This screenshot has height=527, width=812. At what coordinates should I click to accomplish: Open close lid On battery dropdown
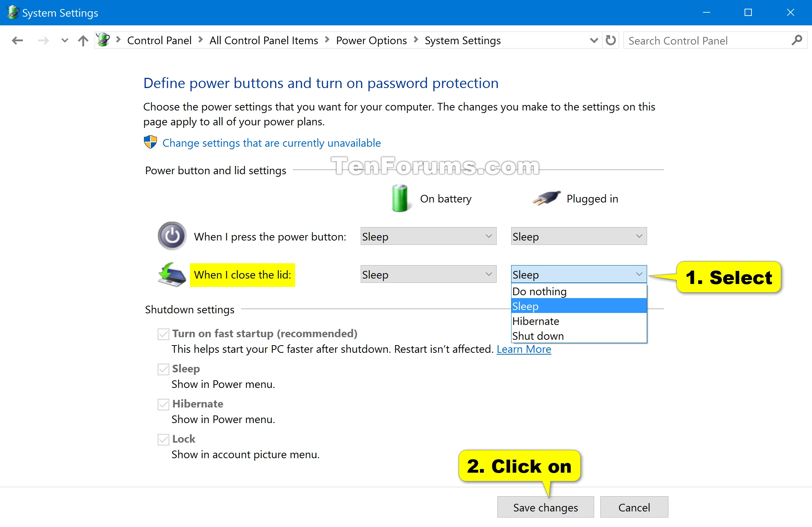pos(428,274)
